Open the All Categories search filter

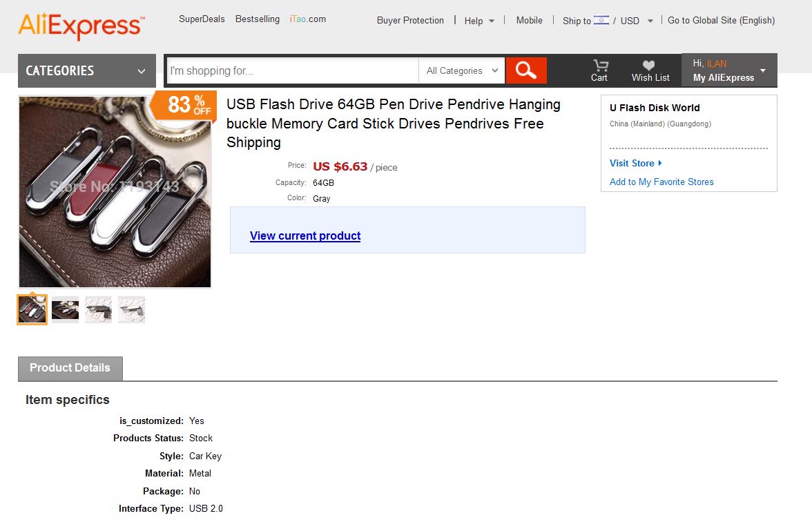click(462, 70)
